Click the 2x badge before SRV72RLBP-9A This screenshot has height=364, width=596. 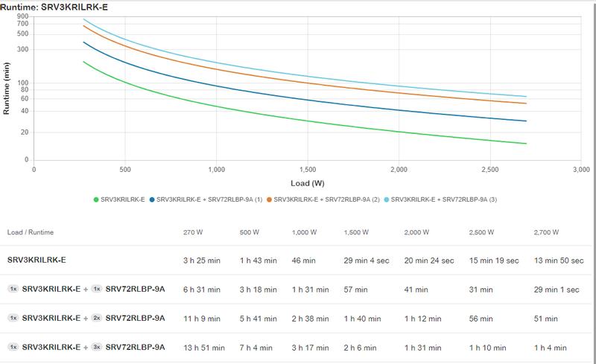click(x=97, y=318)
